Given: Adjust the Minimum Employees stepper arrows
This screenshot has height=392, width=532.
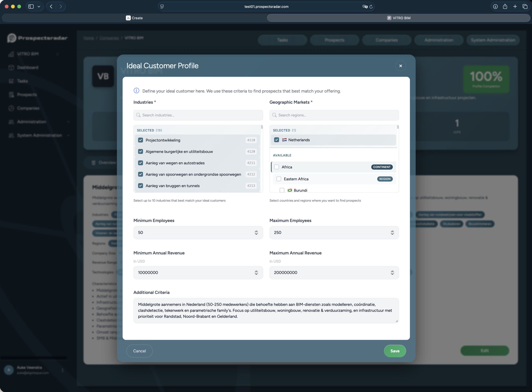Looking at the screenshot, I should click(x=256, y=233).
